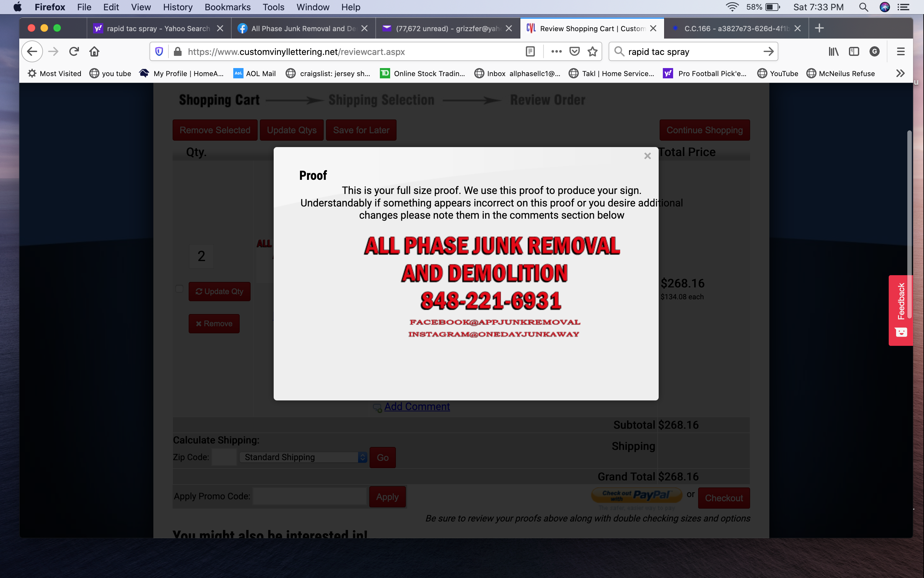The image size is (924, 578).
Task: Click the Update Qty button
Action: click(x=219, y=291)
